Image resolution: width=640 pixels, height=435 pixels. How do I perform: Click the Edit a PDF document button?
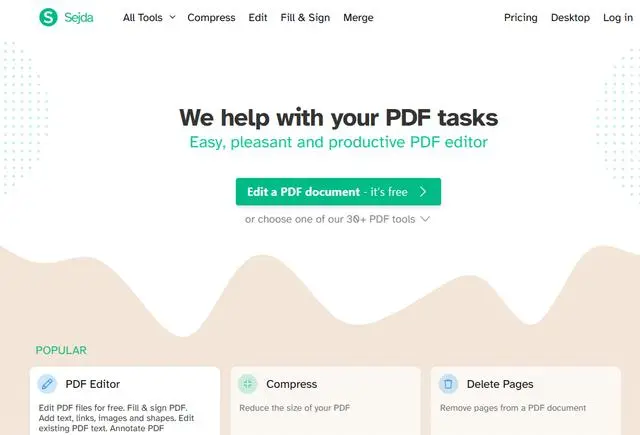pyautogui.click(x=338, y=192)
